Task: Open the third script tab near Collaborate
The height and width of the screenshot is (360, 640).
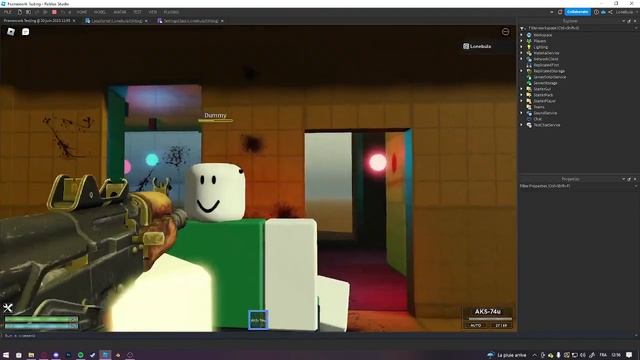Action: pos(191,20)
